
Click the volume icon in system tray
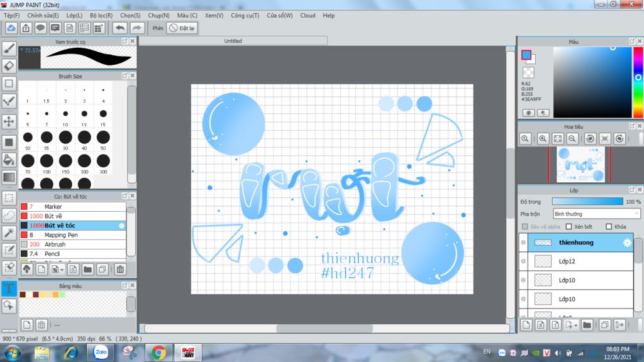[x=557, y=353]
